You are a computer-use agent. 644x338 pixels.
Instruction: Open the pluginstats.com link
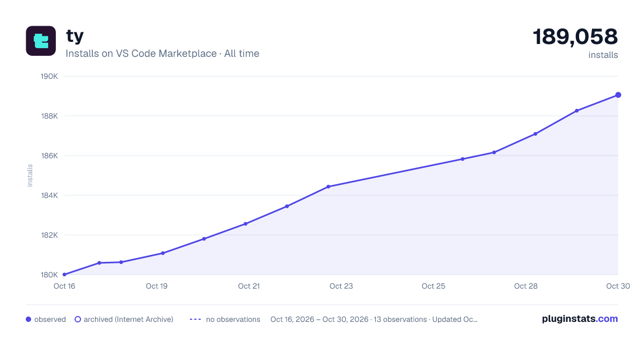tap(580, 319)
